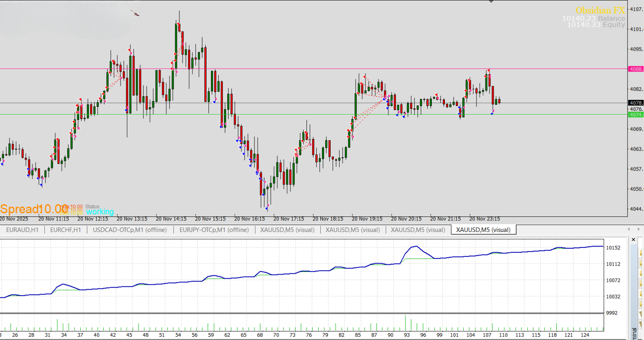Click the left arrow to scroll chart tabs

[x=629, y=229]
